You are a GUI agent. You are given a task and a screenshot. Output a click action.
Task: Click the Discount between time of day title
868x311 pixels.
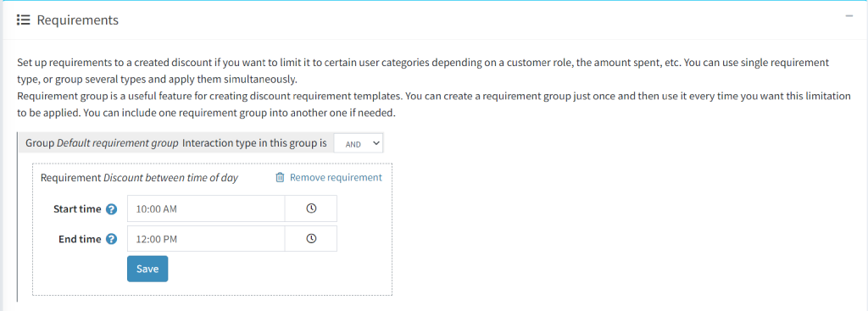pos(170,178)
